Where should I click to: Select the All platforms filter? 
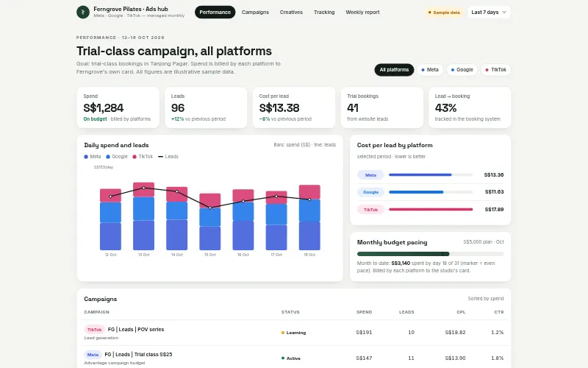click(x=394, y=70)
